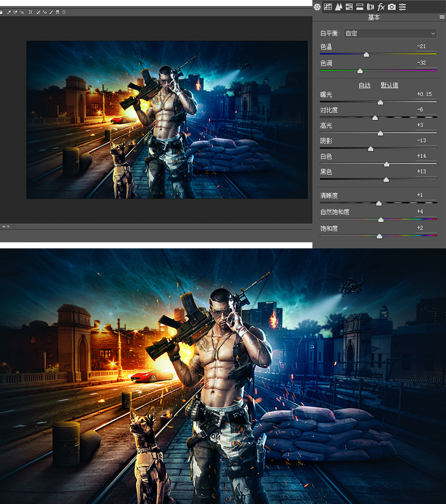The image size is (446, 504).
Task: Click the 曝光 exposure slider handle
Action: (380, 102)
